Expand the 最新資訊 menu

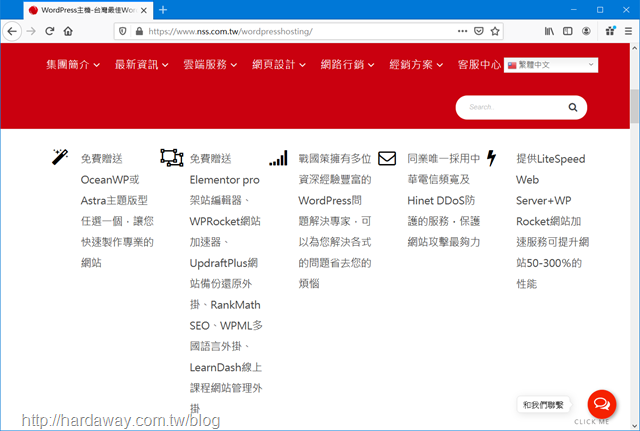pos(142,64)
